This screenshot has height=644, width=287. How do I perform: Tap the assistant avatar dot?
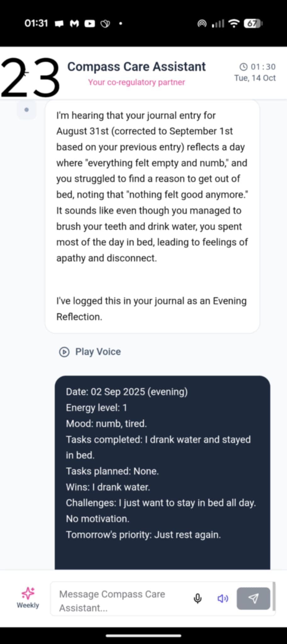(26, 110)
